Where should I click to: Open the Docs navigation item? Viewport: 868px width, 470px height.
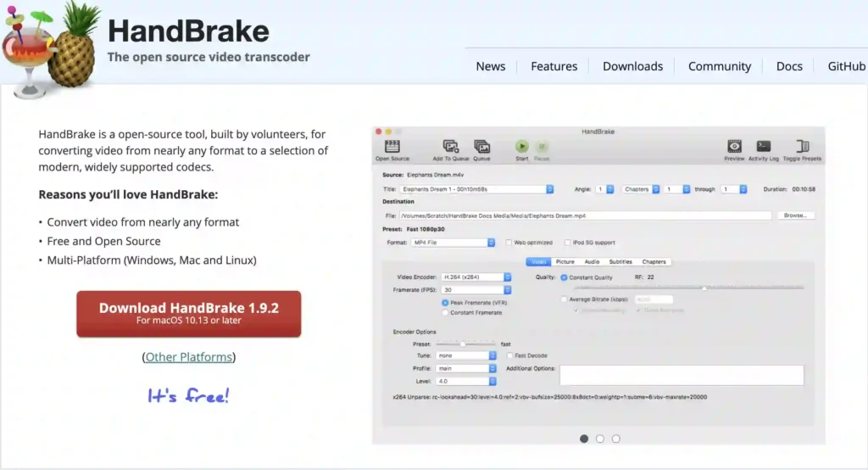coord(789,66)
